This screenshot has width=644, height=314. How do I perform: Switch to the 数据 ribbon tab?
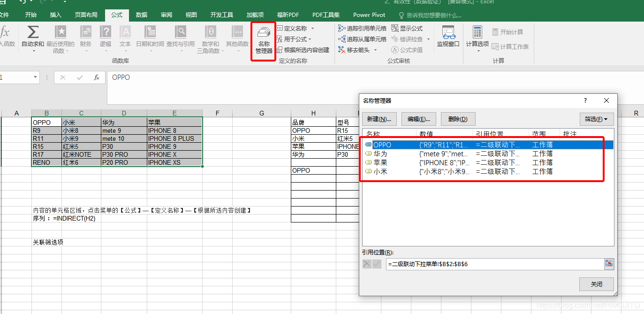click(141, 15)
